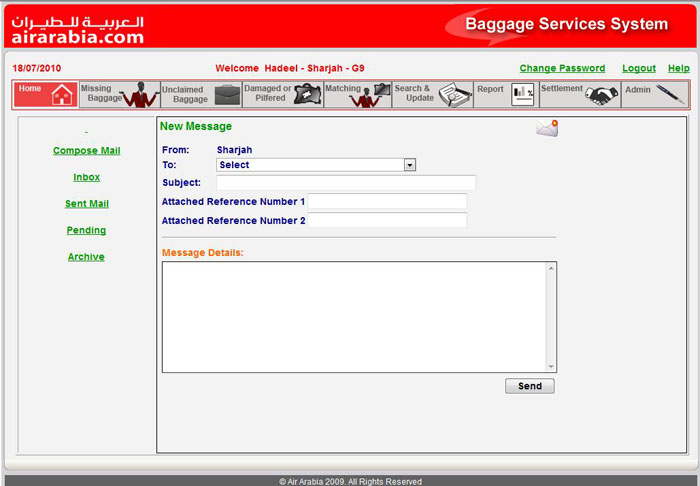Open Damaged or Pilfered bag icon

(x=307, y=95)
